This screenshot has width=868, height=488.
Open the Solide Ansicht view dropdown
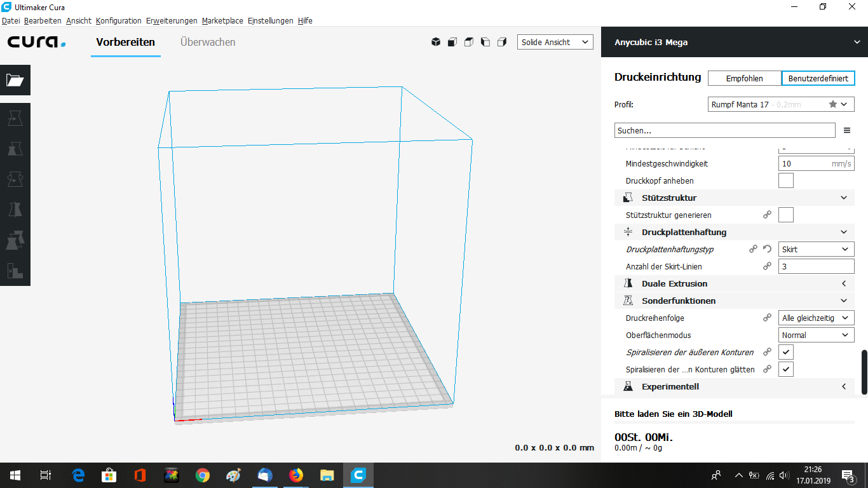(x=555, y=42)
